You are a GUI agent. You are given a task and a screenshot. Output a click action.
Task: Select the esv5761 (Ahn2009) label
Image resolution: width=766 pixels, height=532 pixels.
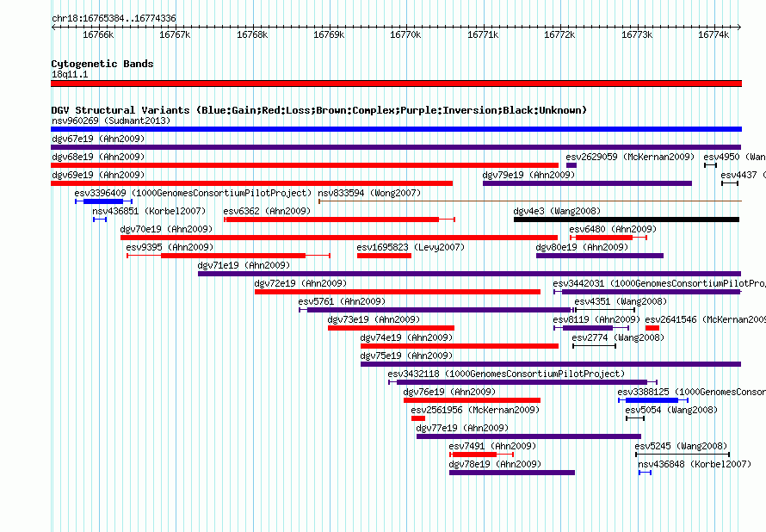click(342, 301)
